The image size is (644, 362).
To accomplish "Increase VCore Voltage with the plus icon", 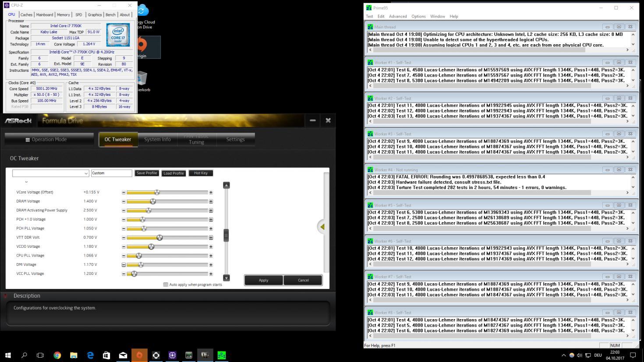I will [211, 192].
